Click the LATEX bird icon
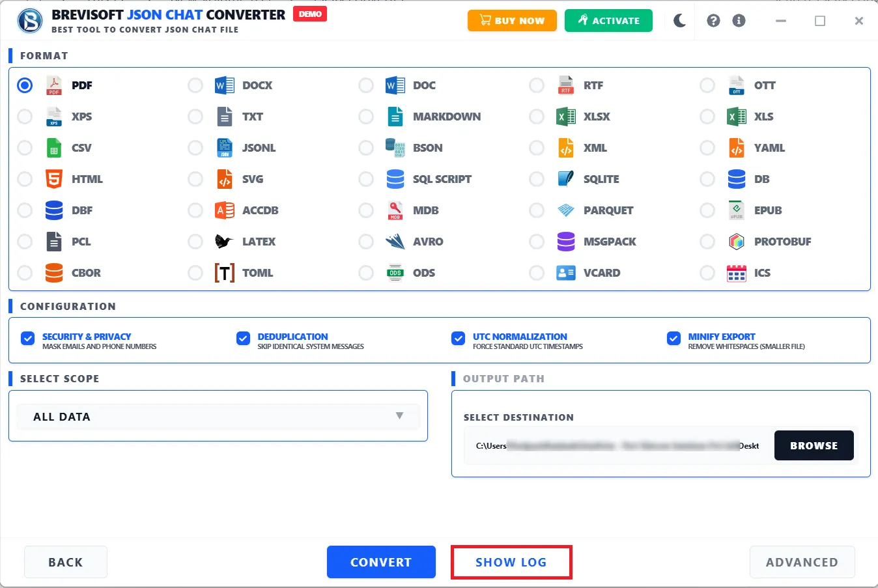 click(x=224, y=242)
